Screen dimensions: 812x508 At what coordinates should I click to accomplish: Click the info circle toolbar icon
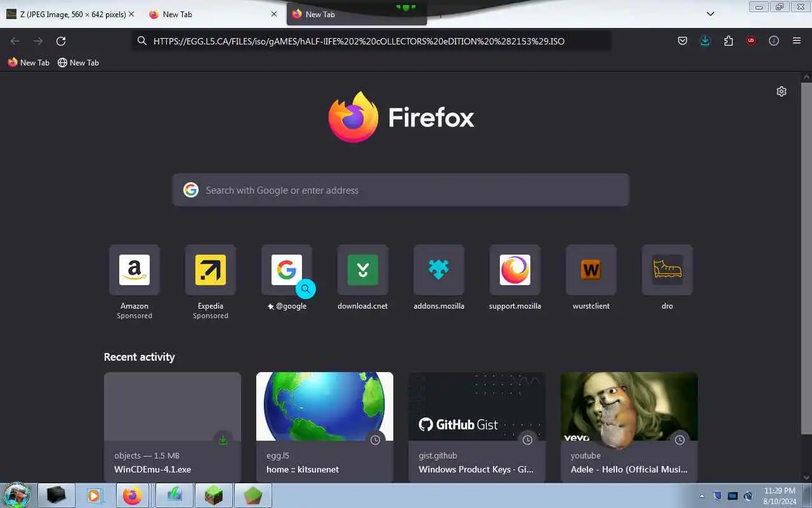[774, 41]
